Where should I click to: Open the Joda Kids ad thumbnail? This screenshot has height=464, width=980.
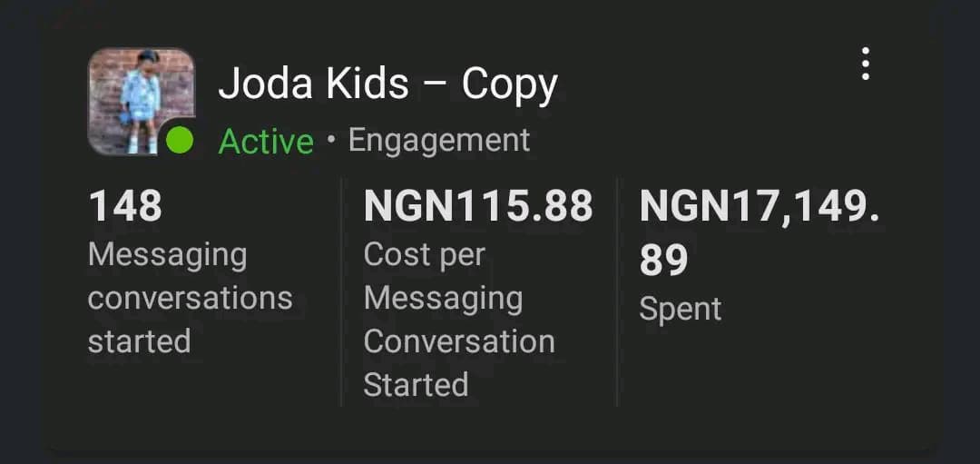pos(139,98)
